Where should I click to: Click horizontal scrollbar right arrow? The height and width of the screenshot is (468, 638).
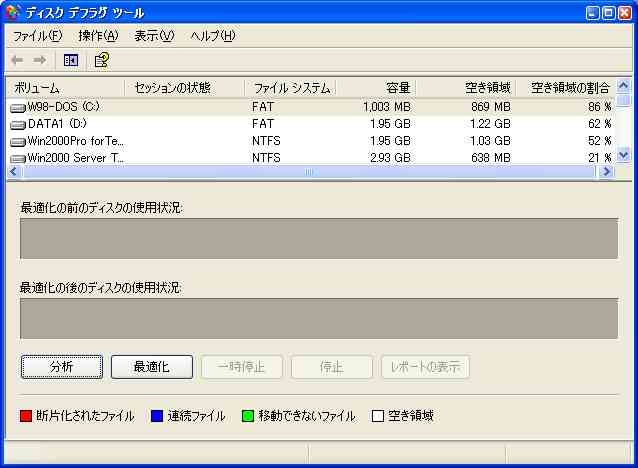[606, 171]
